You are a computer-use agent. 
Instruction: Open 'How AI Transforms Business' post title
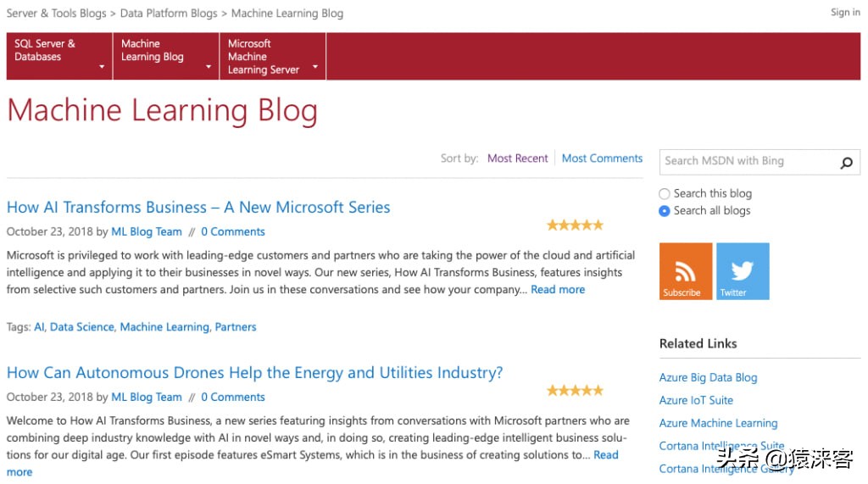(198, 208)
